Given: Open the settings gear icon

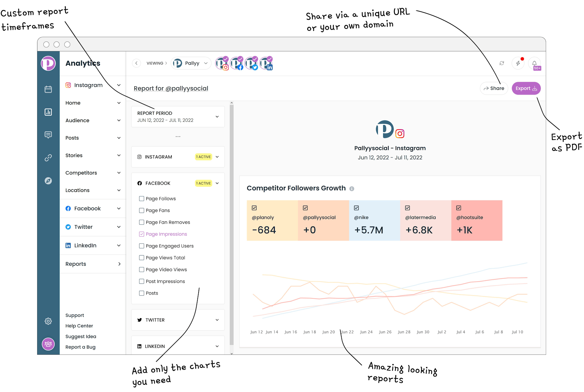Looking at the screenshot, I should 48,321.
